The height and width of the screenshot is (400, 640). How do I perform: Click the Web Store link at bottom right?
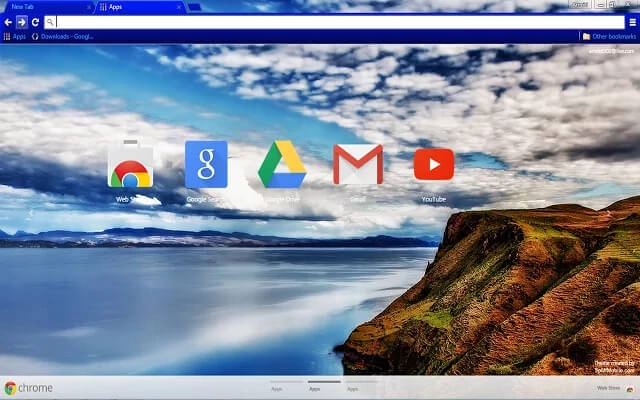608,388
